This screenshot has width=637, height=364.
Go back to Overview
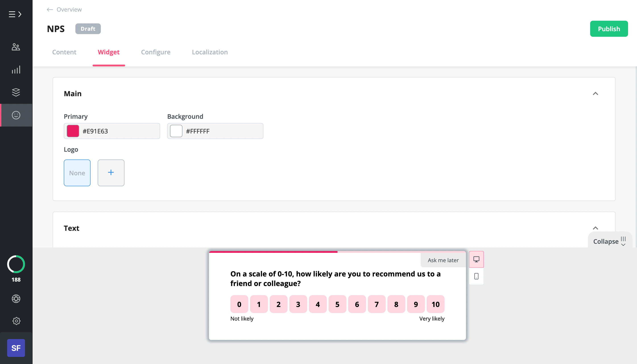click(x=64, y=9)
